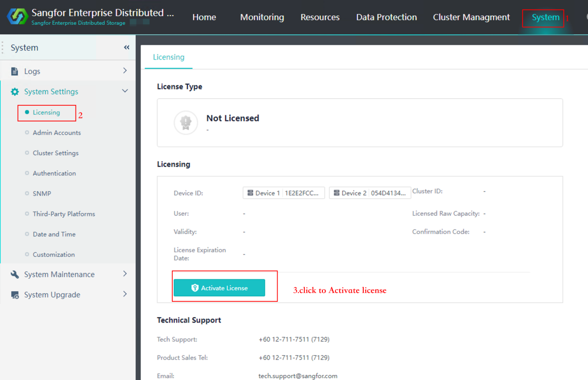Click the System Settings gear icon
The image size is (588, 380).
coord(15,92)
